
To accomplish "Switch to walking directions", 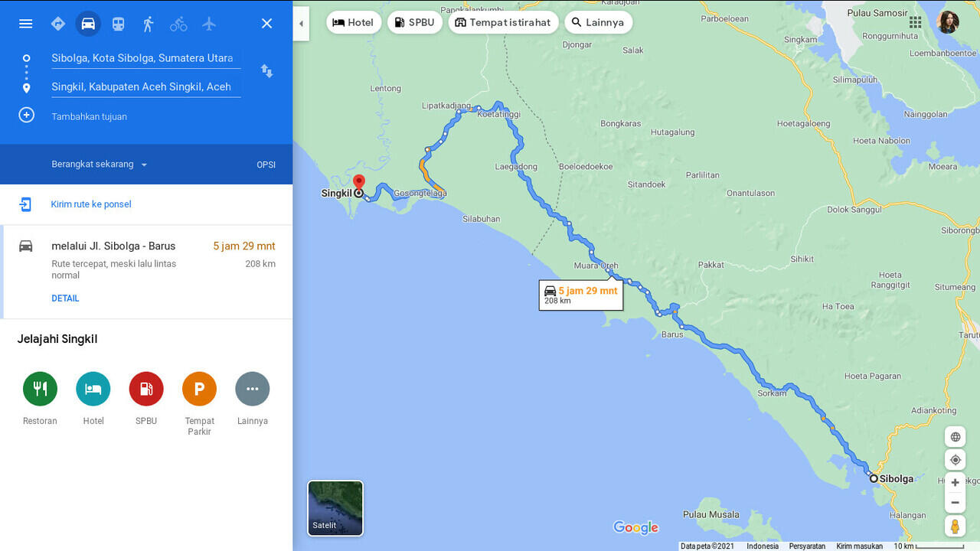I will coord(149,24).
